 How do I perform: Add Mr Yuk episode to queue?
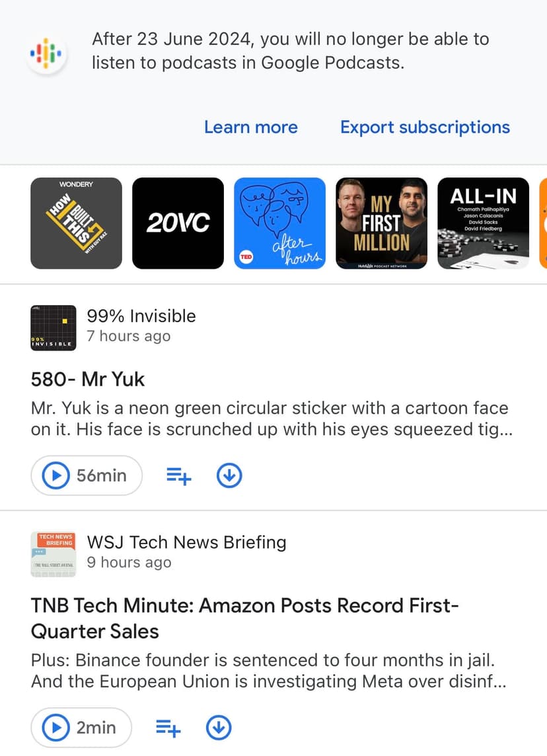tap(178, 475)
